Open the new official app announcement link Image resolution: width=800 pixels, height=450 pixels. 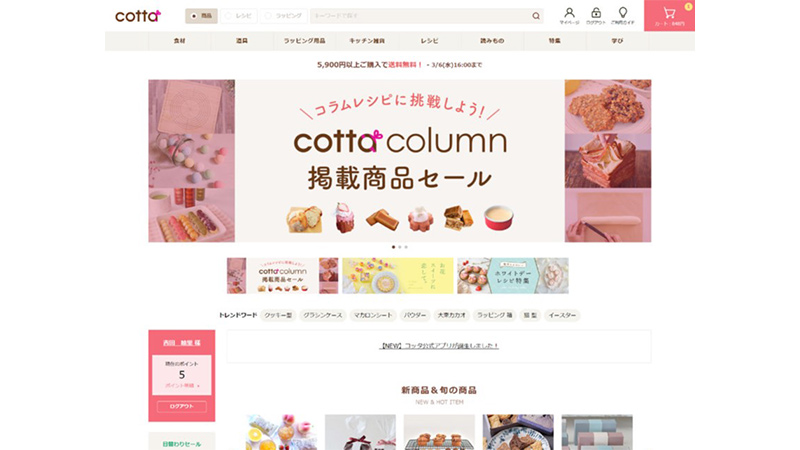point(439,346)
